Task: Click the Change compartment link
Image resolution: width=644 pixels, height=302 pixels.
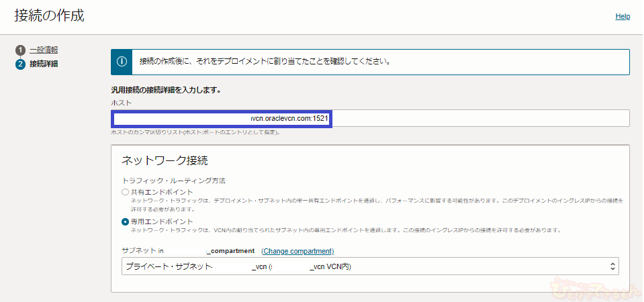Action: pyautogui.click(x=297, y=251)
